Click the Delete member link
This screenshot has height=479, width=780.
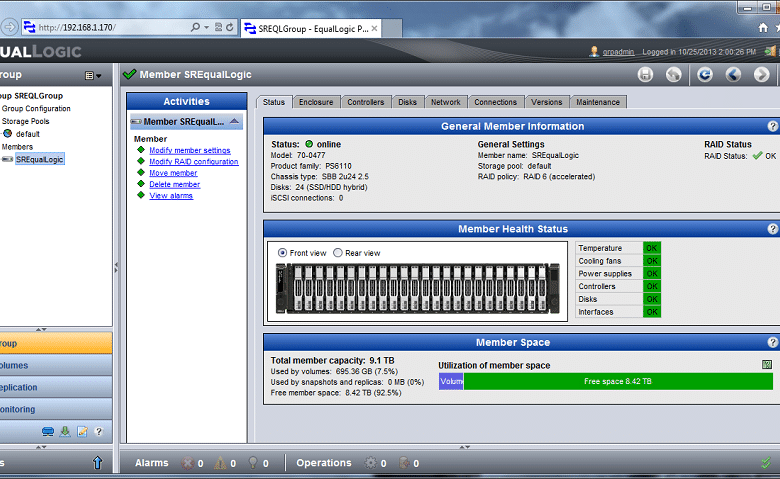pyautogui.click(x=175, y=185)
